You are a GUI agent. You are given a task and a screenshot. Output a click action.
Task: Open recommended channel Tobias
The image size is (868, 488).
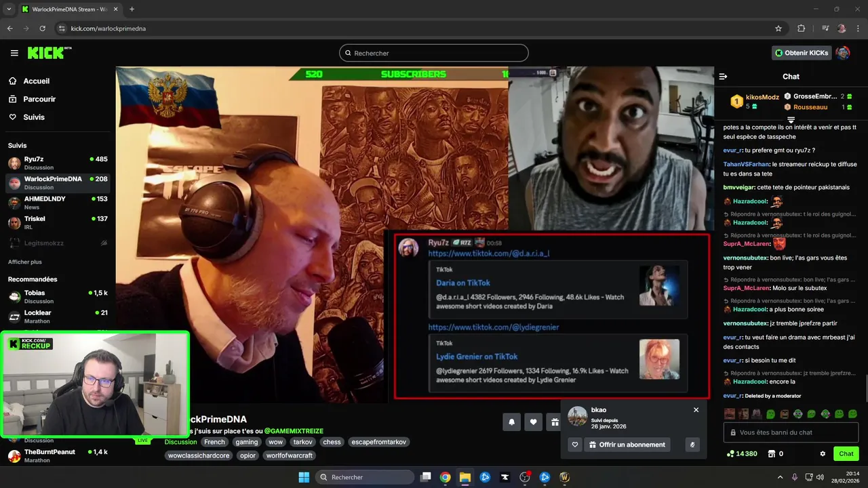pyautogui.click(x=58, y=297)
